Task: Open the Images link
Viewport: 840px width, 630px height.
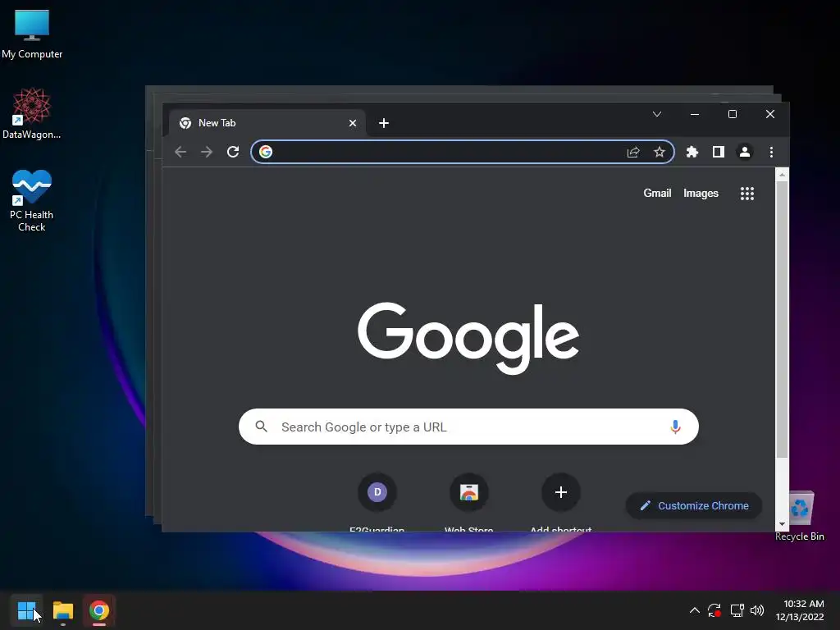Action: point(701,194)
